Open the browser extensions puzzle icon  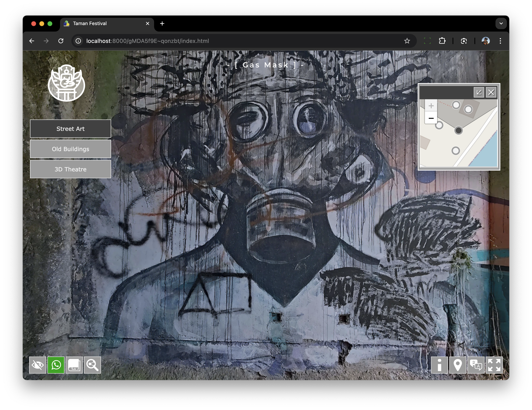[442, 41]
